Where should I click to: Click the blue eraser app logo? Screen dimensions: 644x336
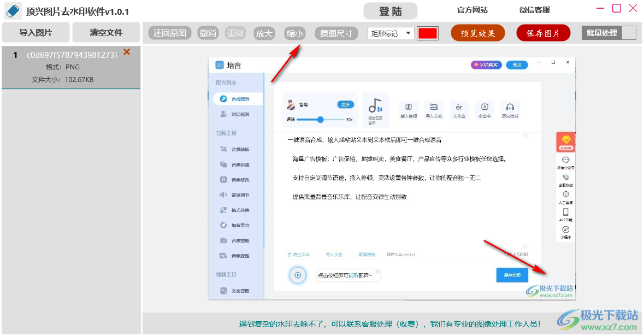pos(13,11)
